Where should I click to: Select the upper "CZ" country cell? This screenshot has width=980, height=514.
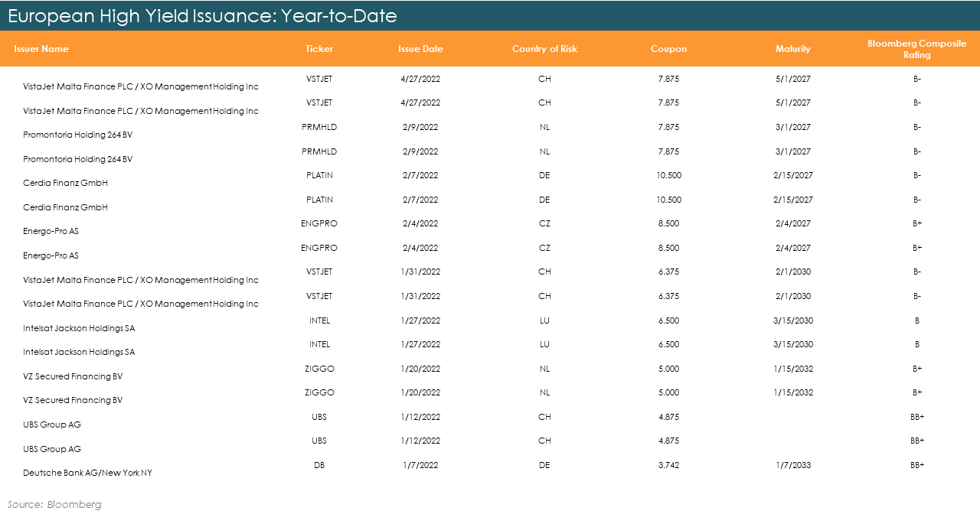pyautogui.click(x=544, y=223)
